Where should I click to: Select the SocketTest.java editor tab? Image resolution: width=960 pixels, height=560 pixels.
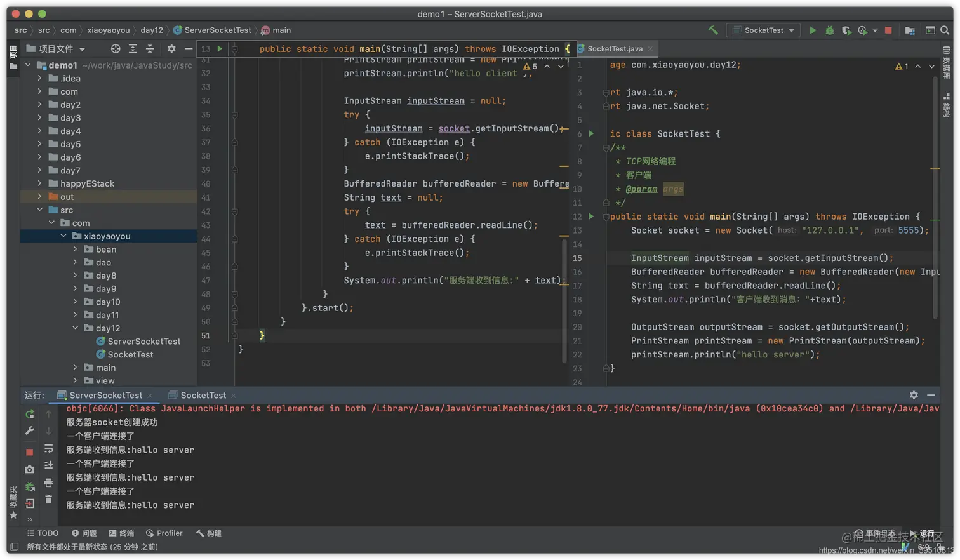[x=614, y=49]
